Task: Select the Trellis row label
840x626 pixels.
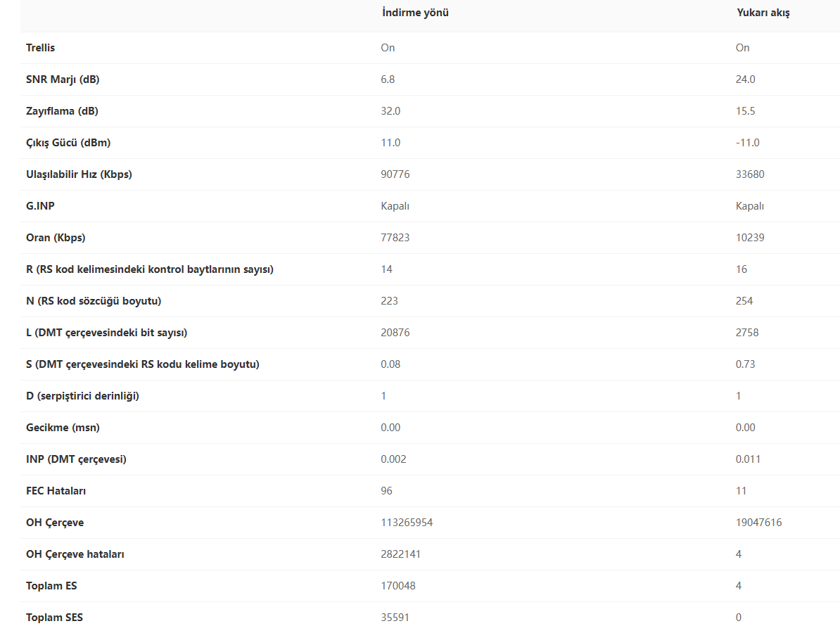Action: pyautogui.click(x=40, y=48)
